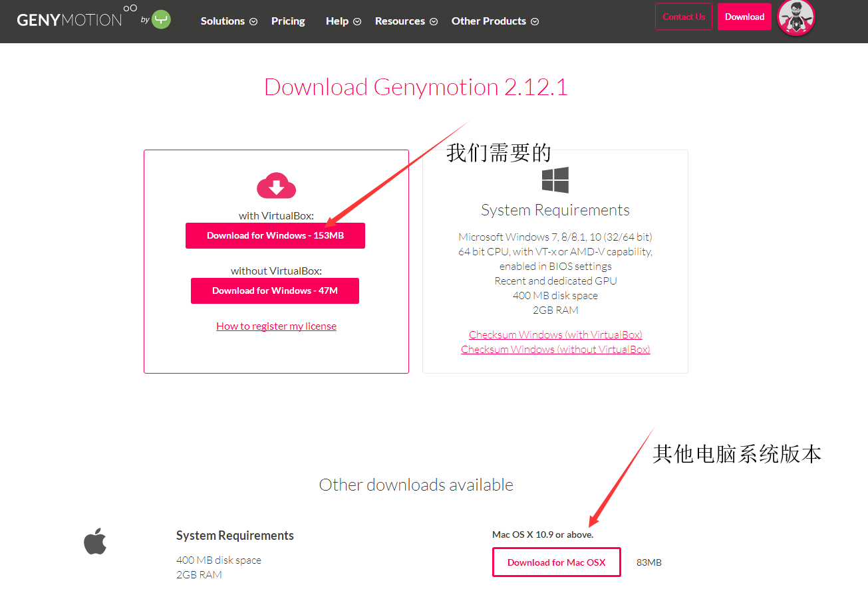The height and width of the screenshot is (593, 868).
Task: Click the Windows logo icon
Action: (x=555, y=180)
